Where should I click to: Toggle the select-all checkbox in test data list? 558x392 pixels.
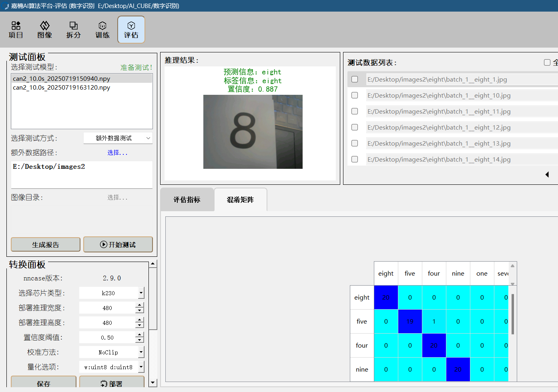click(x=547, y=62)
